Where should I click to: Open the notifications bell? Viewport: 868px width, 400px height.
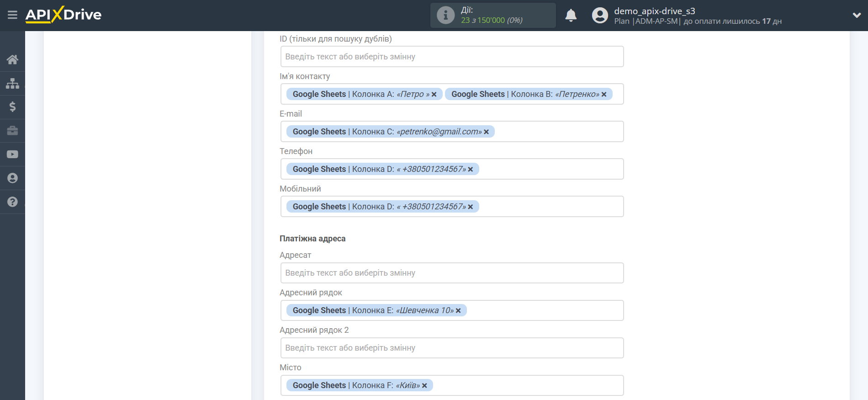click(571, 16)
